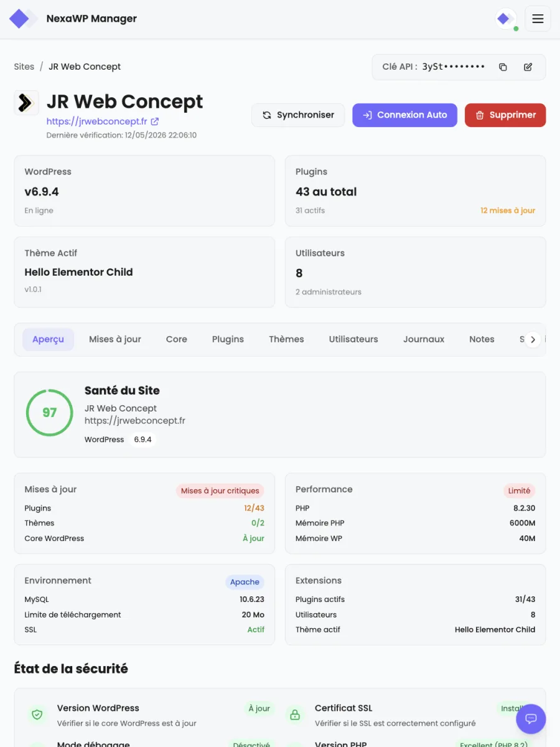Screen dimensions: 560x747
Task: Open the hamburger menu
Action: point(538,19)
